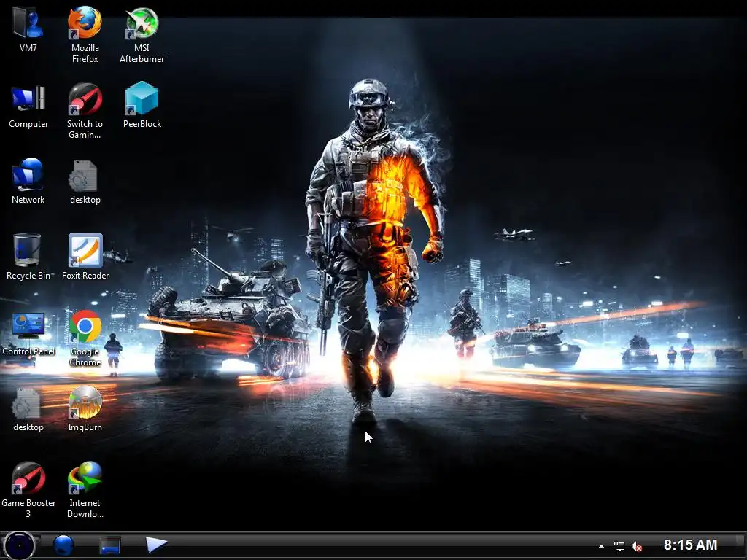Select desktop file beside the ImgBurn icon
747x560 pixels.
(28, 410)
